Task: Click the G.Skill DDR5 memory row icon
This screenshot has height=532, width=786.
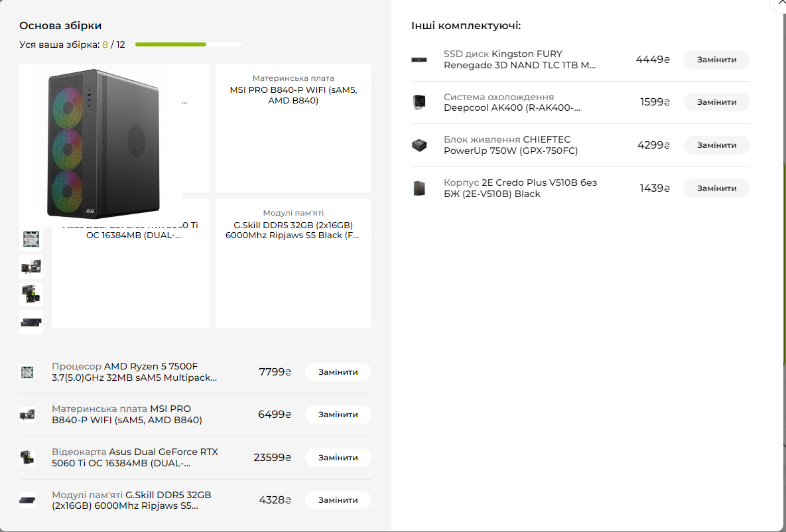Action: pyautogui.click(x=27, y=500)
